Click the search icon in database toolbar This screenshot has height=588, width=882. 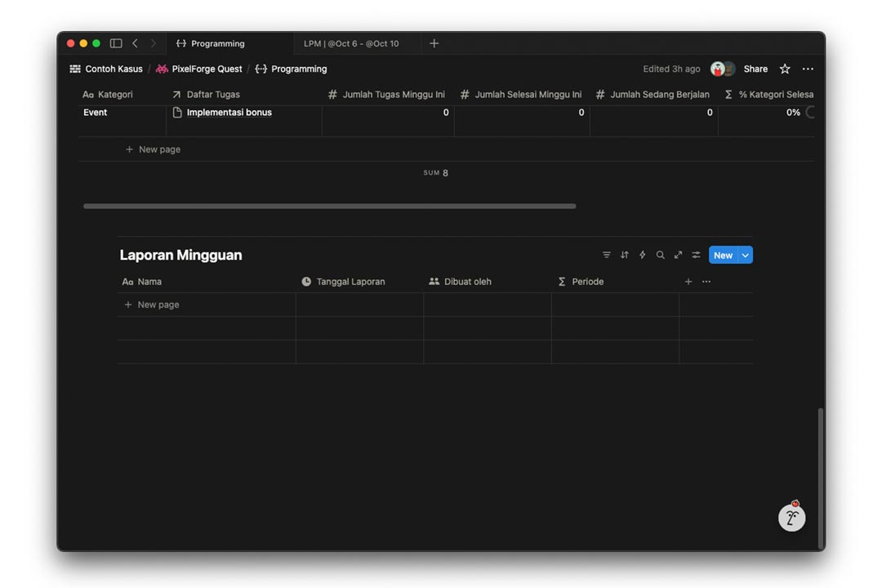tap(660, 255)
